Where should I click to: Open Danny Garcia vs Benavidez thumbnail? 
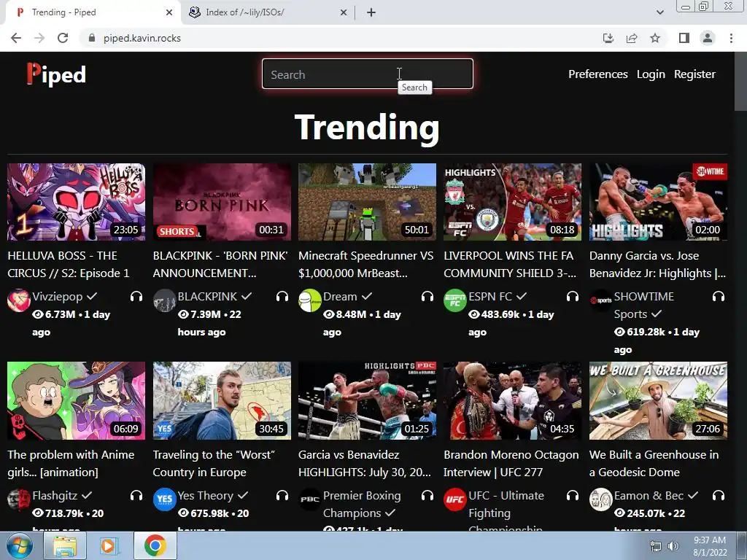pos(659,202)
